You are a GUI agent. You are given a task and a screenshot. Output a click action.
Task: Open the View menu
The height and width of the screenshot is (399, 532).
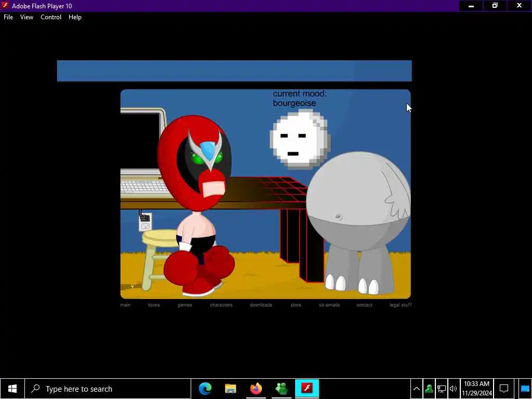26,17
